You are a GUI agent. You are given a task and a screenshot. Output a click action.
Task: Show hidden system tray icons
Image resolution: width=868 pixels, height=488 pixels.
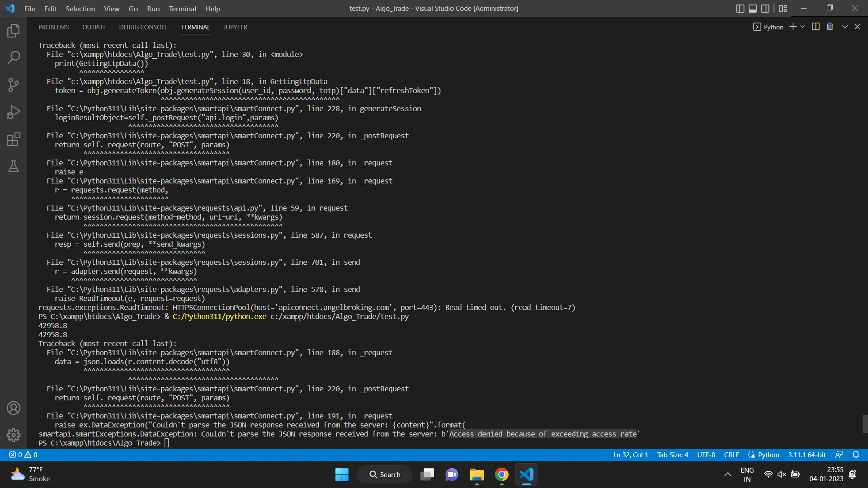(x=727, y=474)
